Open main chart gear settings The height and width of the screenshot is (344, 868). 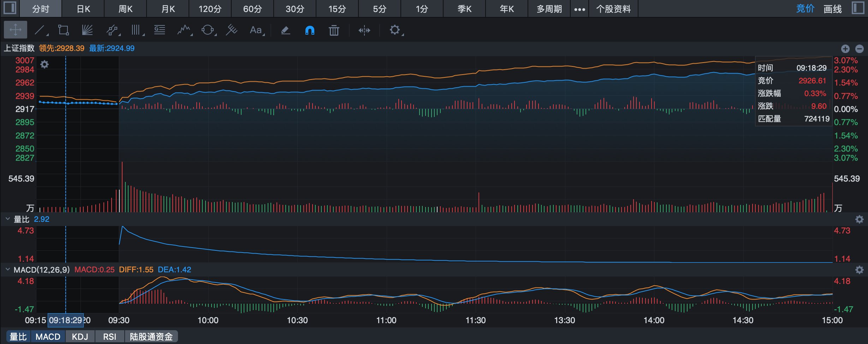(x=44, y=64)
